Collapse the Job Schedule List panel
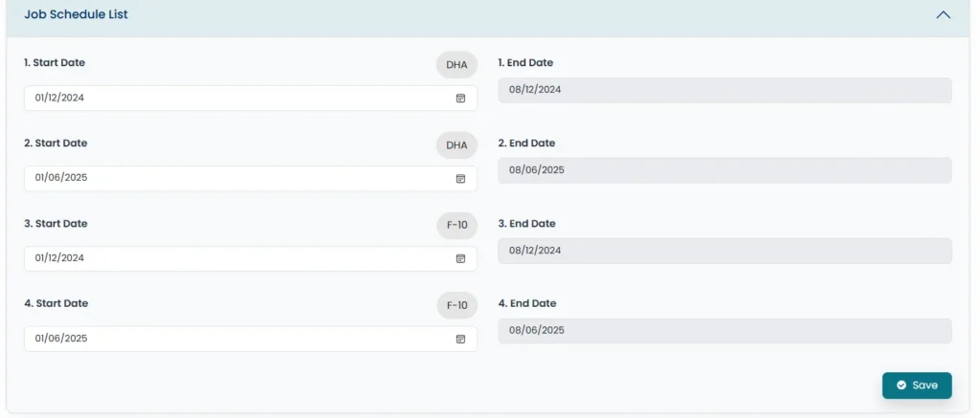 tap(943, 15)
